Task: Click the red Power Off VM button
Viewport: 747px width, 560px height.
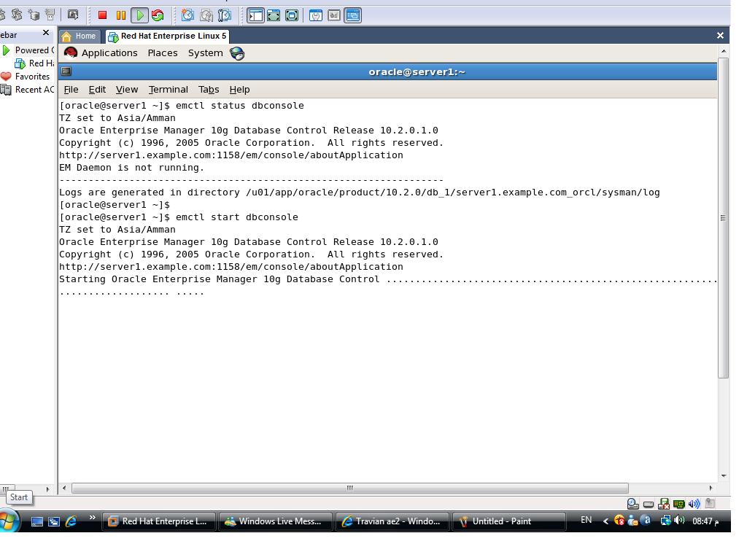Action: pos(102,15)
